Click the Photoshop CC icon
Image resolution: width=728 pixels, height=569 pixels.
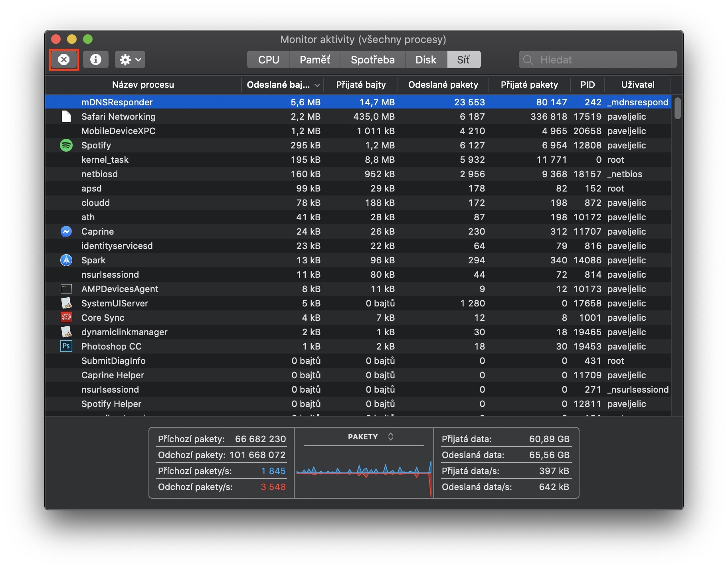coord(66,346)
